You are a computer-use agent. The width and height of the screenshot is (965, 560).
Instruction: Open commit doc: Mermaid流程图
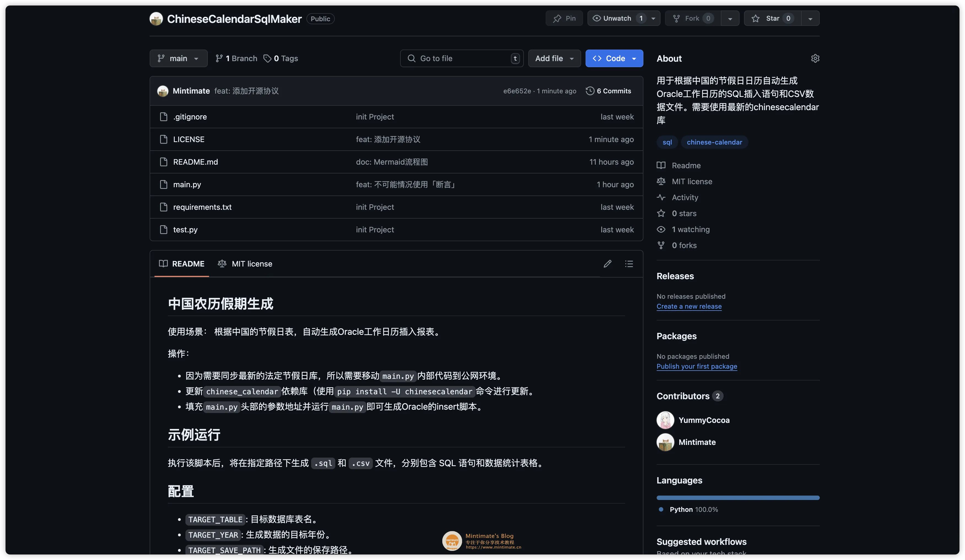392,162
